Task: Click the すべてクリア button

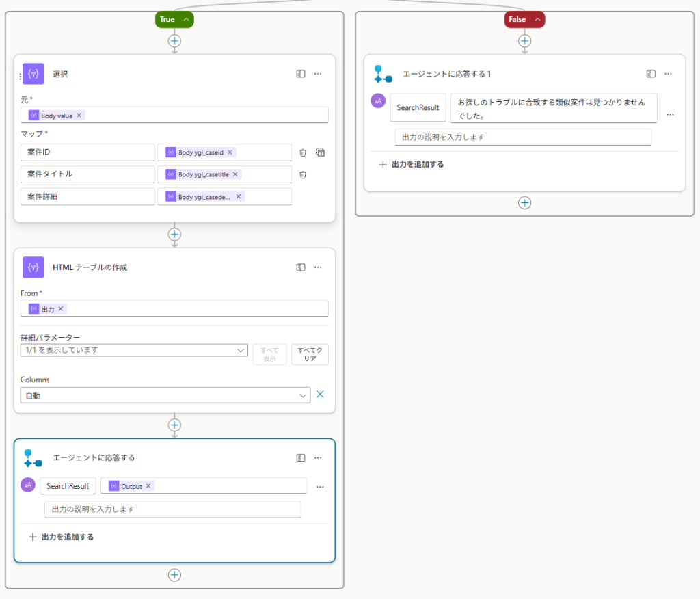Action: click(x=310, y=354)
